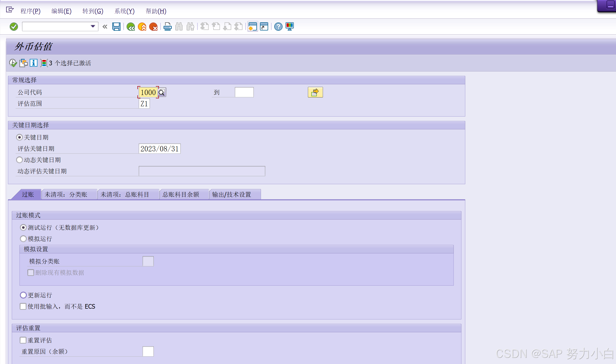This screenshot has height=364, width=616.
Task: Click the Get Variant icon
Action: pos(24,63)
